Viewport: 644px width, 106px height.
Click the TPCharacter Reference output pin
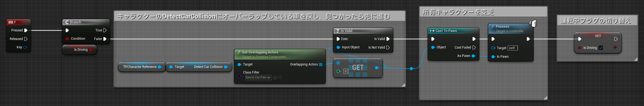pos(160,67)
